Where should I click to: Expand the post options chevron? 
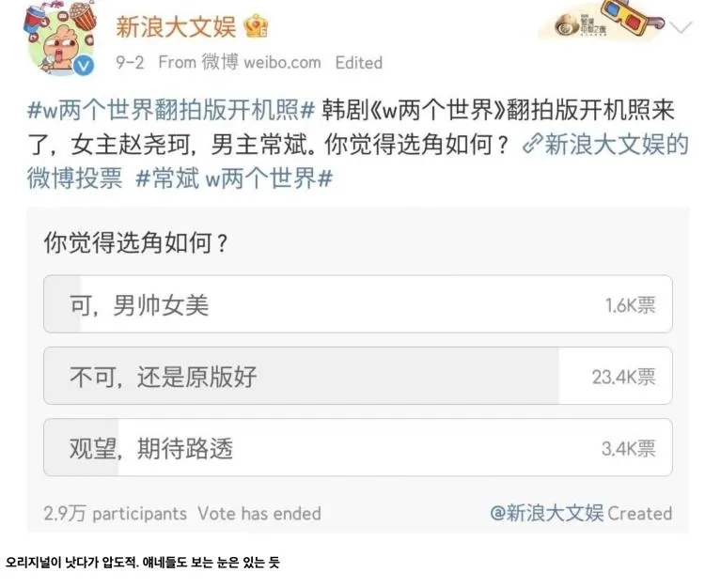(681, 27)
